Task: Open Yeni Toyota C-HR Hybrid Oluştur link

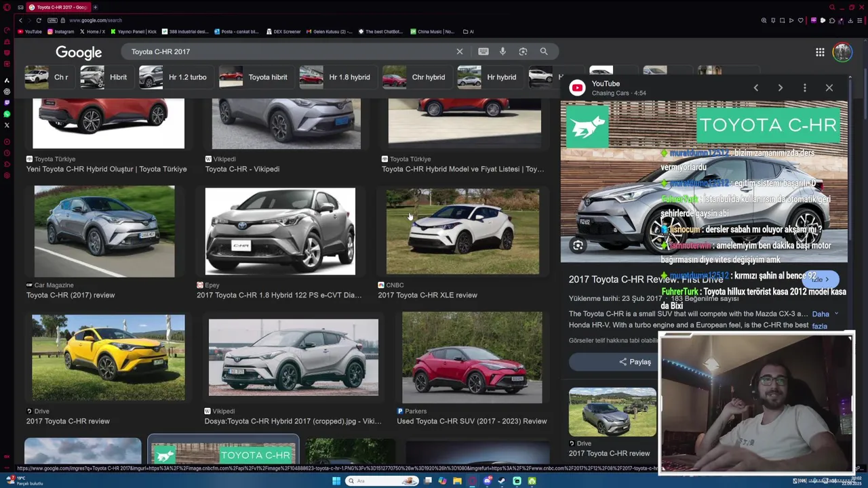Action: click(x=106, y=169)
